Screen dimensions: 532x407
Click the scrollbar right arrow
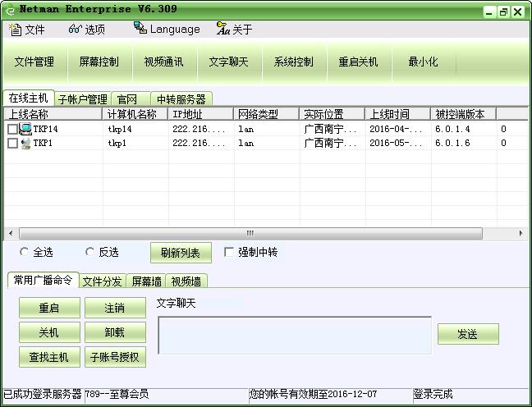(521, 233)
